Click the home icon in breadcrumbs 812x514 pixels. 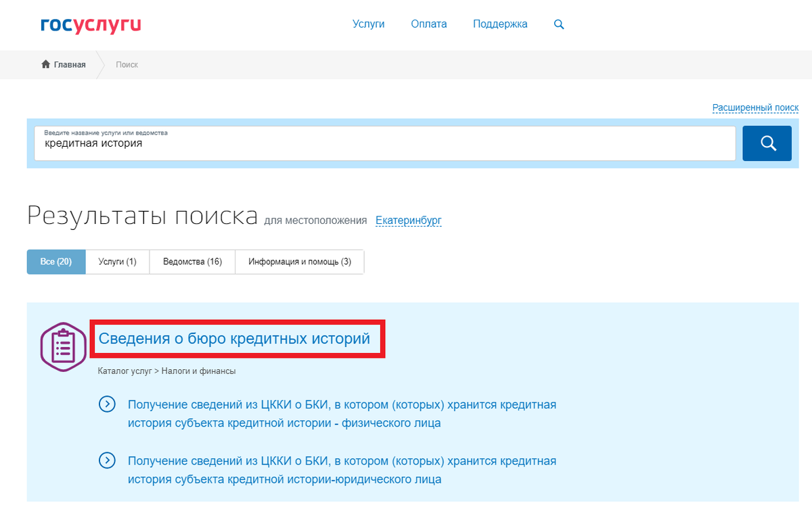[46, 64]
